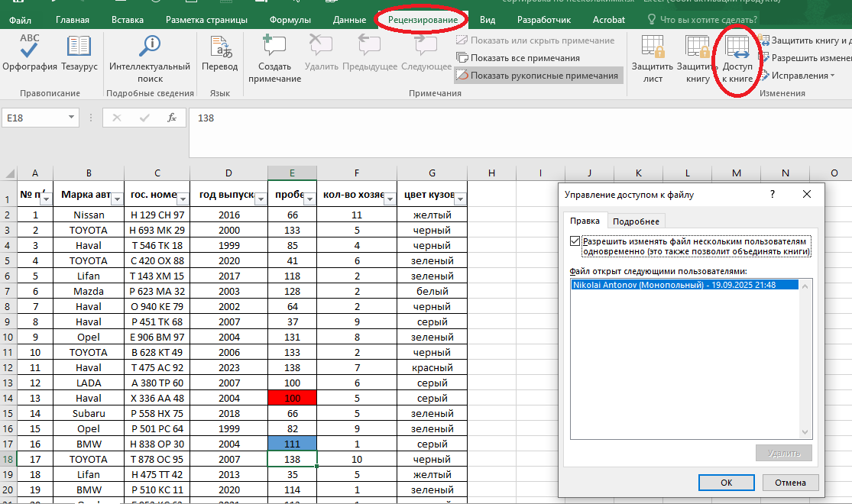Screen dimensions: 852x504
Task: Click OK in the access dialog
Action: click(727, 483)
